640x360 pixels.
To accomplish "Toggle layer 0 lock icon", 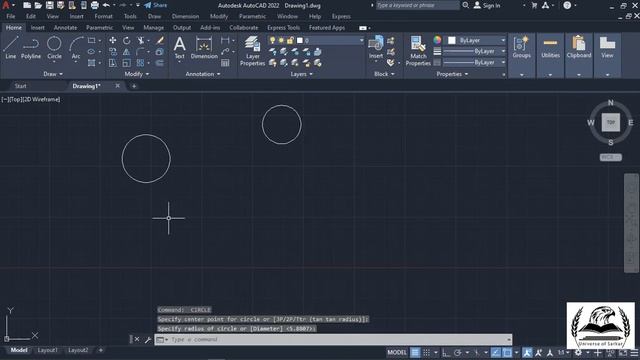I will coord(290,40).
